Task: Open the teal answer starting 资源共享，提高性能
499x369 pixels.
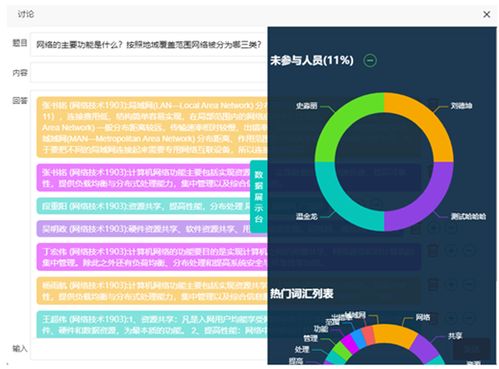Action: [144, 206]
